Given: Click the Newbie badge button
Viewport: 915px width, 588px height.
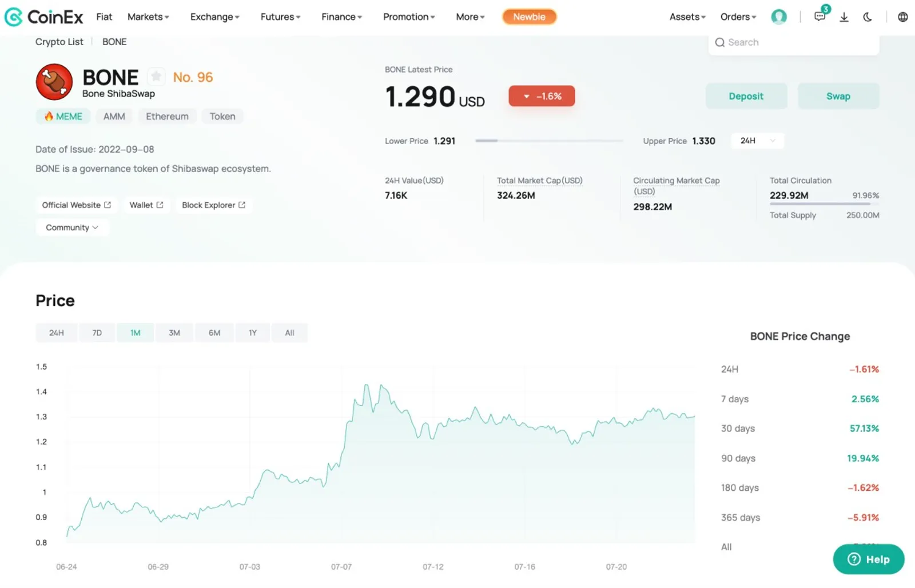Looking at the screenshot, I should (529, 17).
